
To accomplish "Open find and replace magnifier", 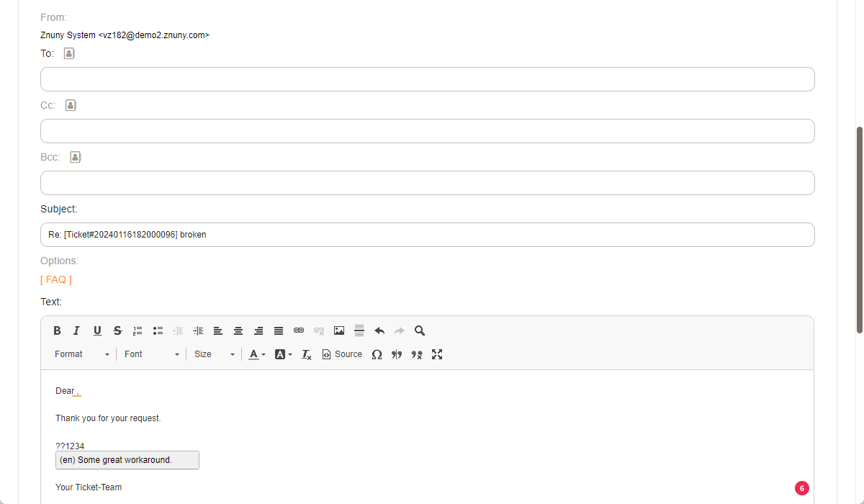I will 420,331.
